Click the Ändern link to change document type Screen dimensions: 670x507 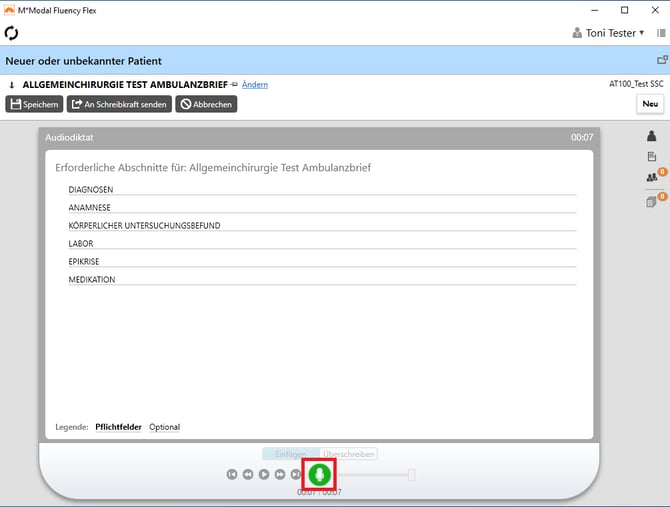point(255,85)
